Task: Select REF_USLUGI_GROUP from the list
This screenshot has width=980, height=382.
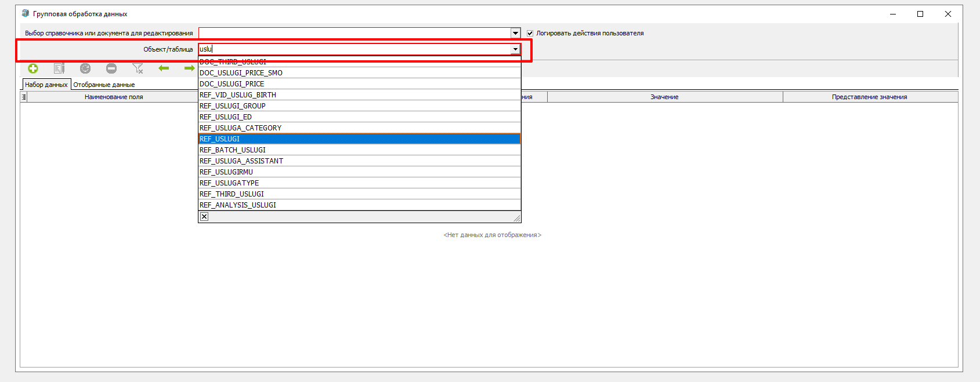Action: (x=360, y=106)
